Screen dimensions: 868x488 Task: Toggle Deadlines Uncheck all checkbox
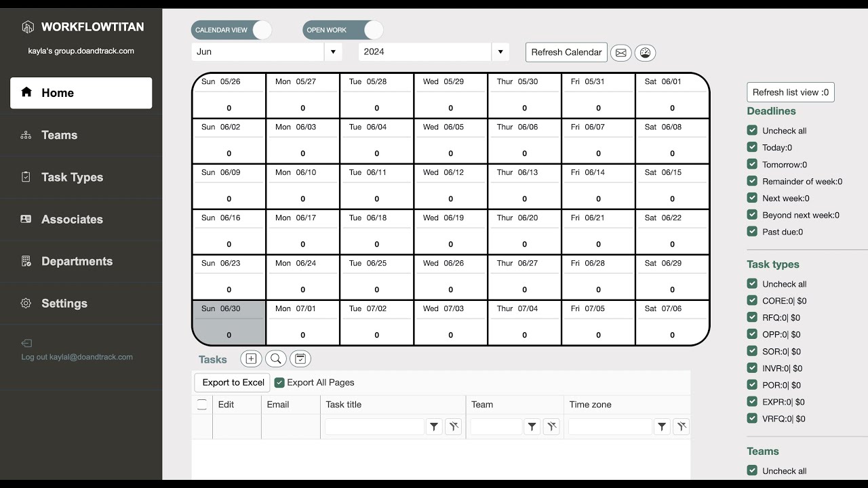click(x=752, y=130)
